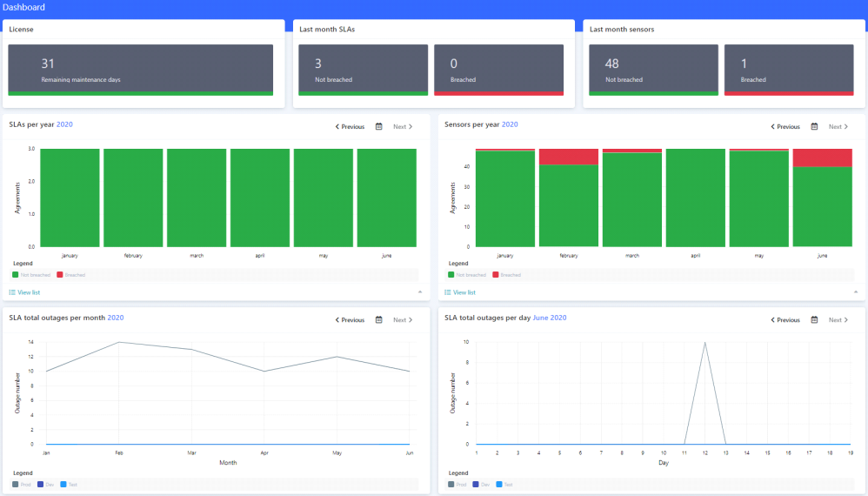Click the Last month sensors heading

[x=622, y=30]
